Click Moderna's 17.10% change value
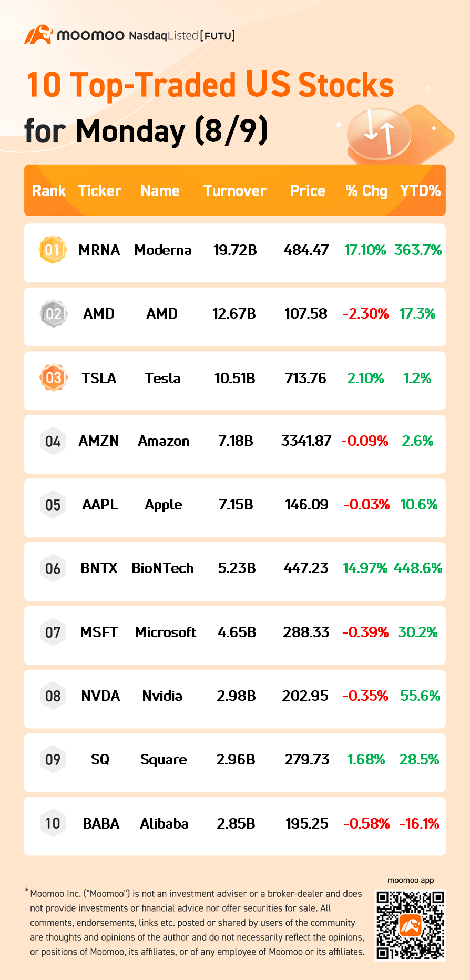 [365, 250]
